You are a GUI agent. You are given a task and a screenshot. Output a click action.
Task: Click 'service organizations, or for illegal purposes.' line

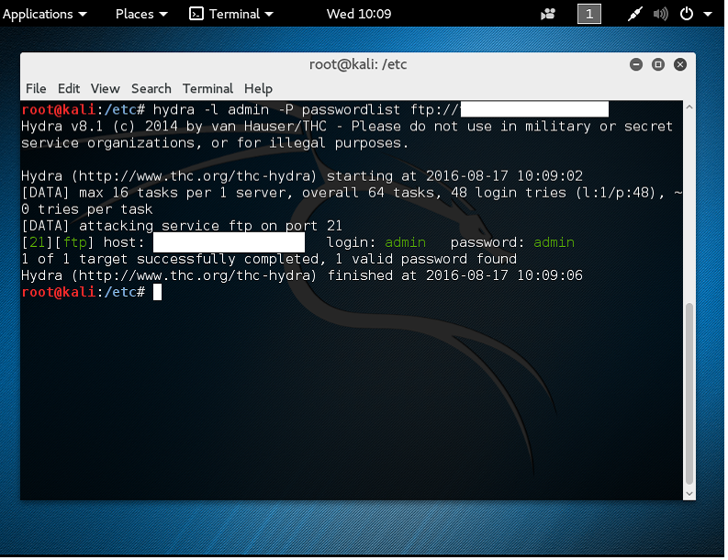tap(215, 143)
